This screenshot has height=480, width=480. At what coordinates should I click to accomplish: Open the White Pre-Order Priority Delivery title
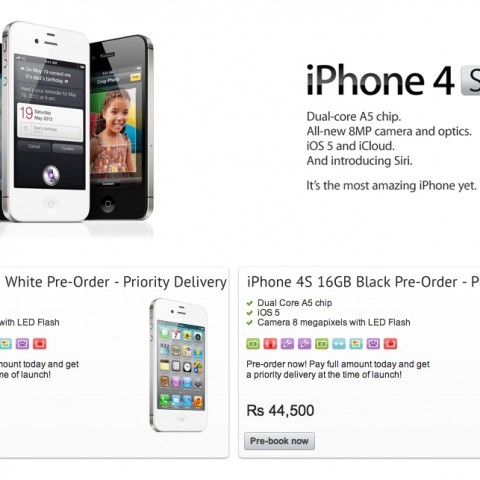coord(116,282)
